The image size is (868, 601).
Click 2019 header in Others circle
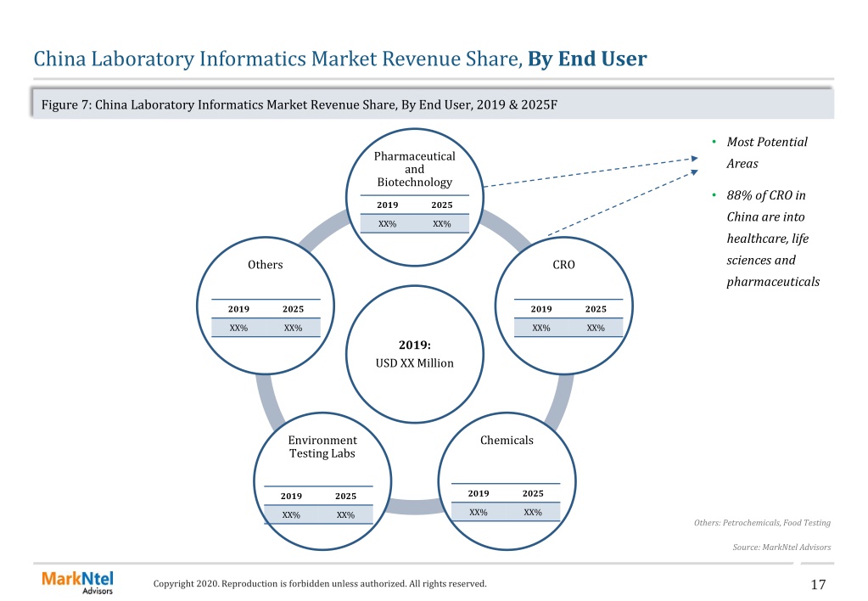point(238,309)
